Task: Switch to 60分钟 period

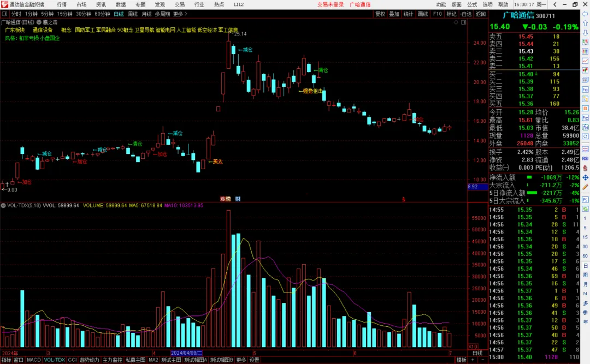Action: point(102,14)
